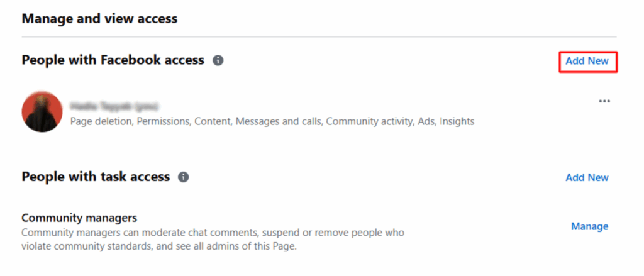Select the Community managers title
Viewport: 644px width, 276px height.
coord(79,219)
